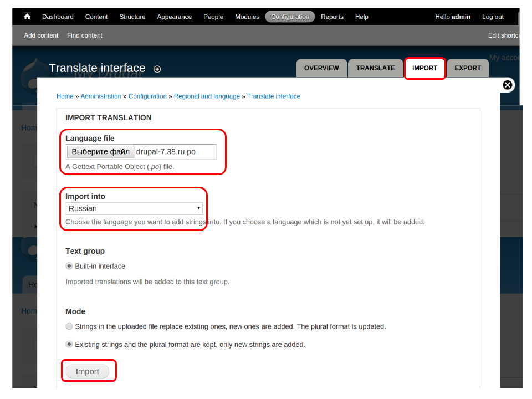Go to Administration breadcrumb link

[101, 96]
